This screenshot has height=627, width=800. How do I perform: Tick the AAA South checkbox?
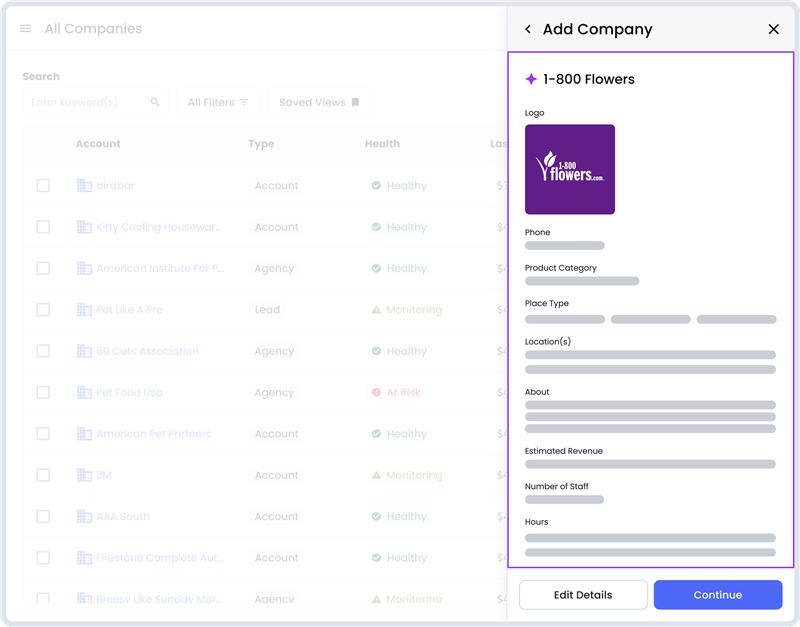(43, 516)
